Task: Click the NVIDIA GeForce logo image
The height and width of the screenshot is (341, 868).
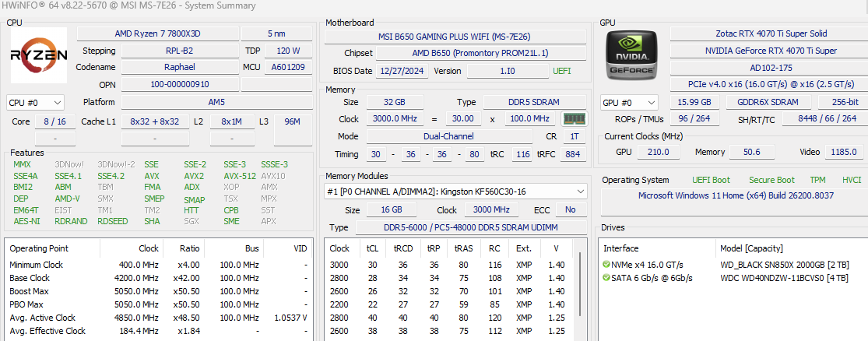Action: pyautogui.click(x=632, y=55)
